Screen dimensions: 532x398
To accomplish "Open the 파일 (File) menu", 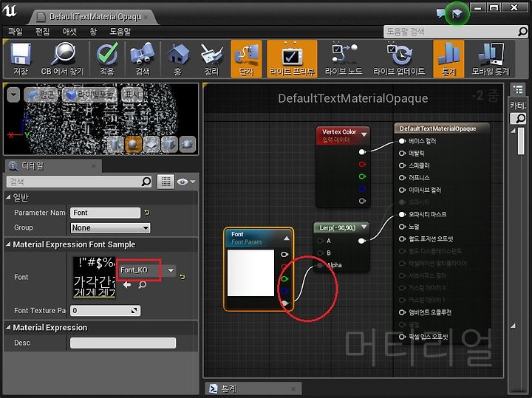I will 16,32.
